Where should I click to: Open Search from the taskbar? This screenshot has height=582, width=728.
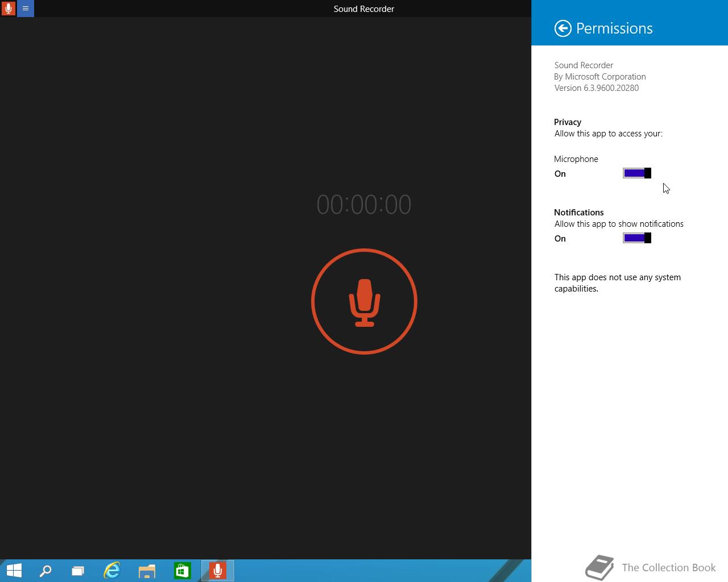point(45,571)
